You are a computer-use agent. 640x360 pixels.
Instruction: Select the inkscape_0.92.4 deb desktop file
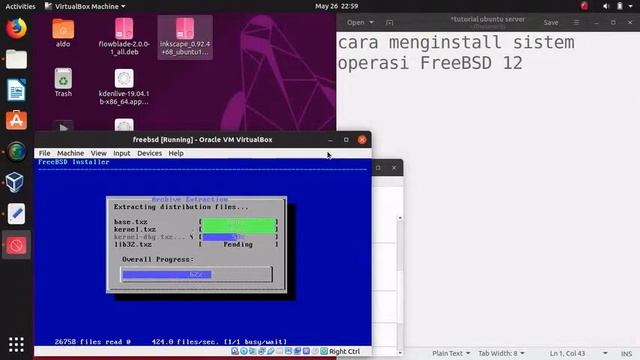[x=185, y=37]
